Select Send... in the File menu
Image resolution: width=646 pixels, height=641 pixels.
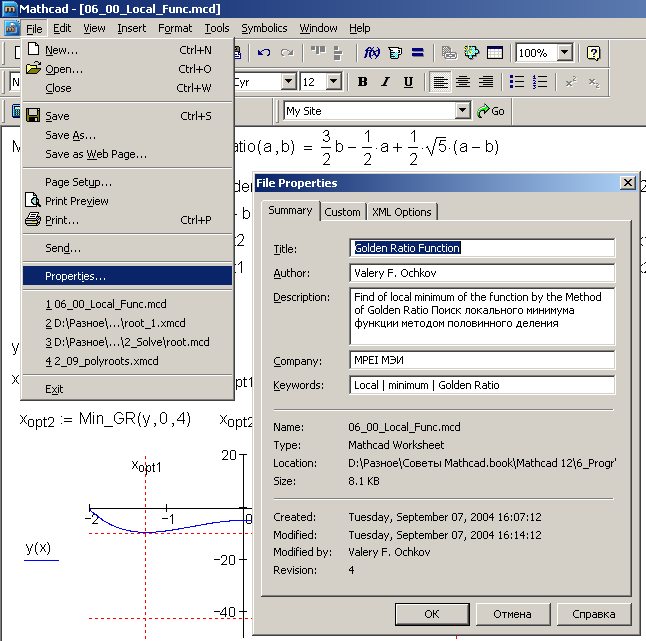[x=128, y=248]
